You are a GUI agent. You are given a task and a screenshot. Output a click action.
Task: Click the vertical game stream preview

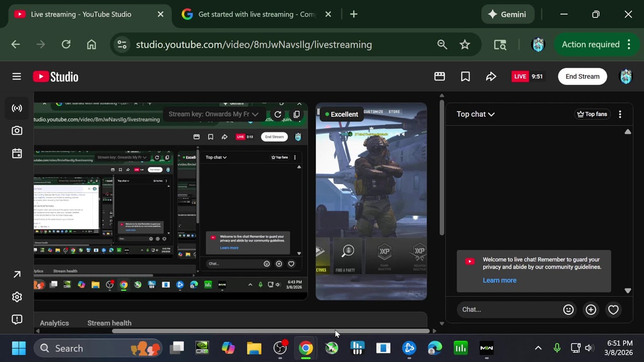click(x=371, y=201)
